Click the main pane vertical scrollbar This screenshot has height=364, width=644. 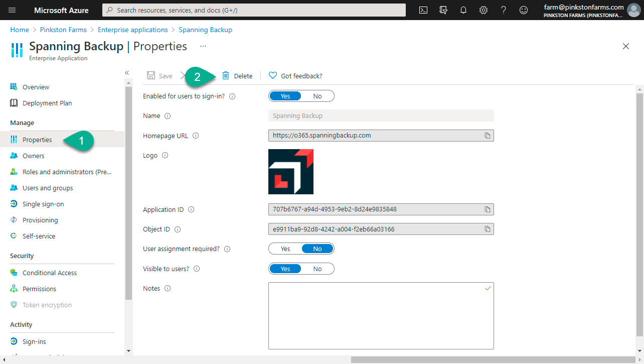coord(639,215)
